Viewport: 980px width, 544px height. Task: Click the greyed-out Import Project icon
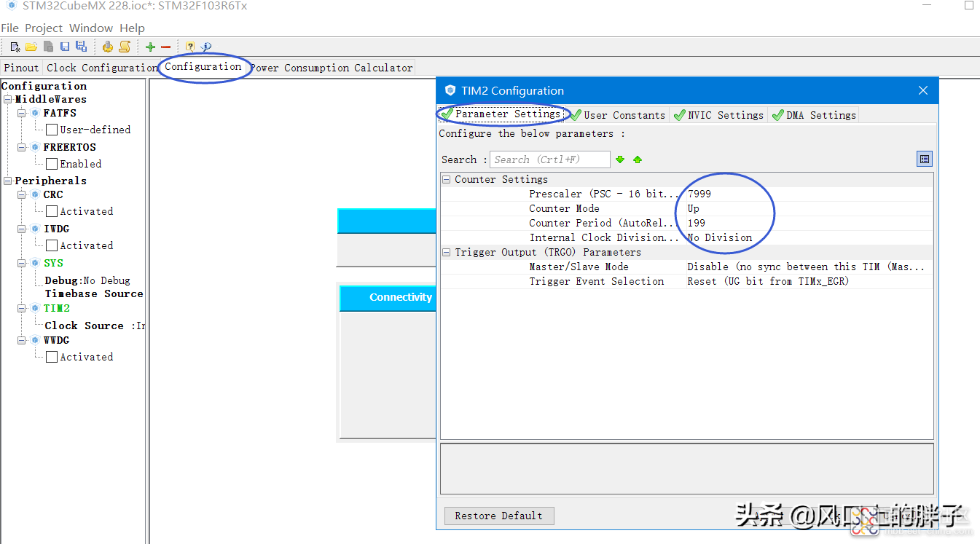click(x=48, y=47)
